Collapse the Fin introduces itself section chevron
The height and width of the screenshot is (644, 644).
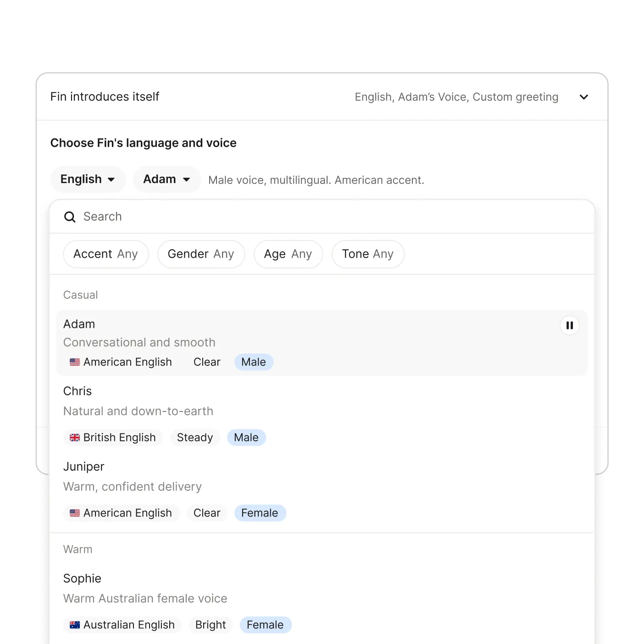point(583,97)
